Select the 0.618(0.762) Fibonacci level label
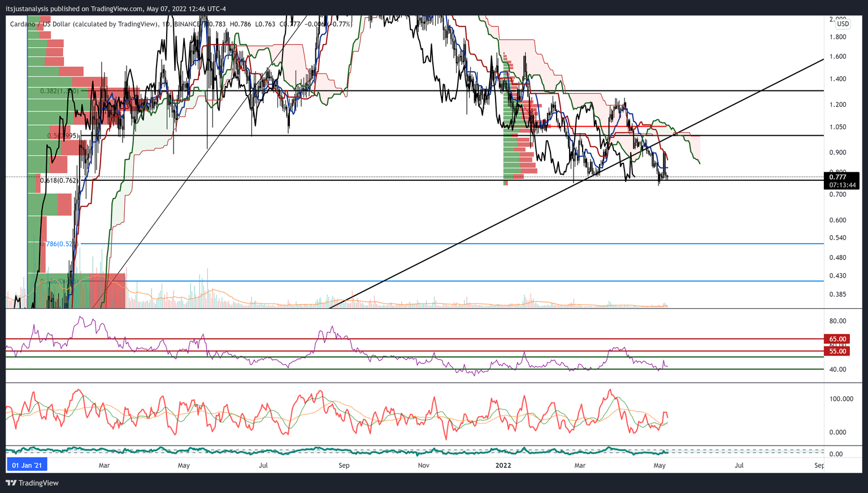The width and height of the screenshot is (868, 493). tap(59, 180)
